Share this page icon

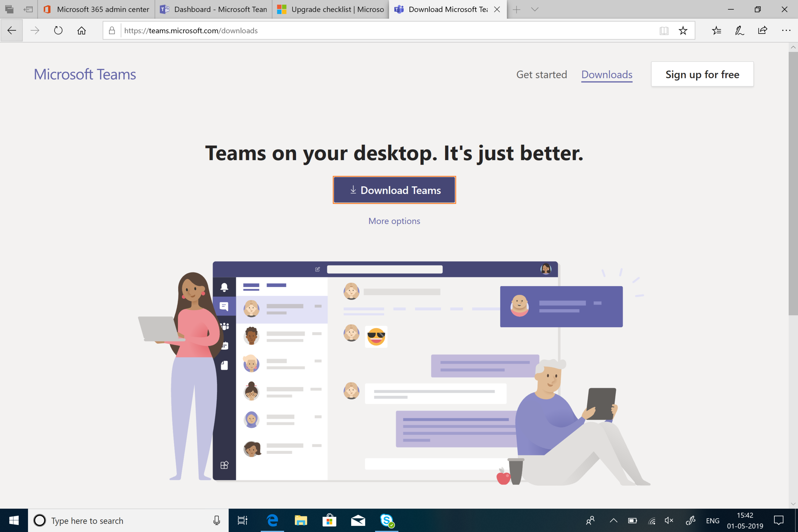pyautogui.click(x=763, y=31)
